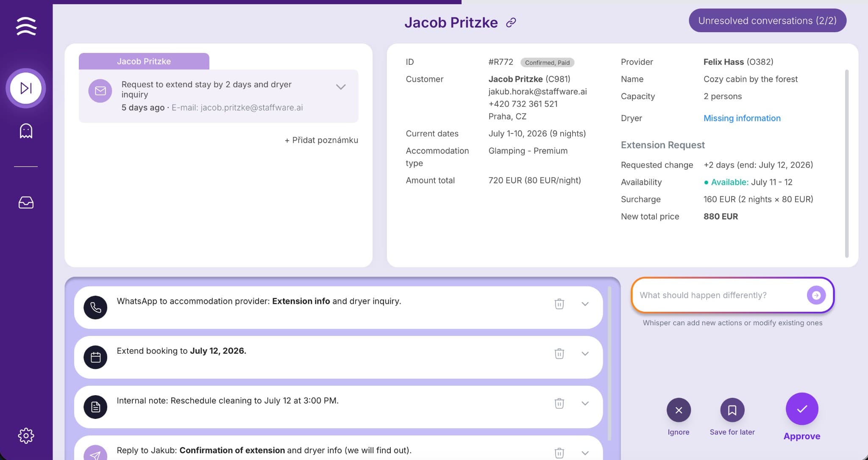
Task: Select the active skip icon in sidebar
Action: point(26,88)
